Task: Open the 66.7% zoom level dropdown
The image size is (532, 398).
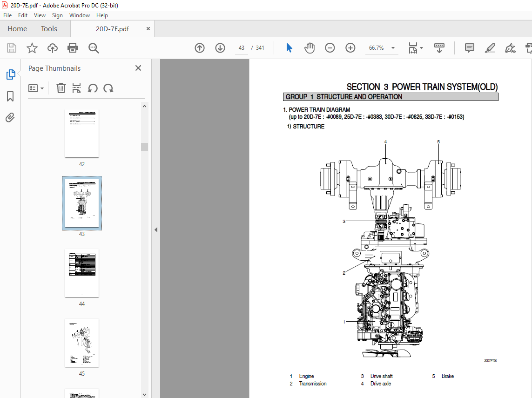Action: [393, 48]
